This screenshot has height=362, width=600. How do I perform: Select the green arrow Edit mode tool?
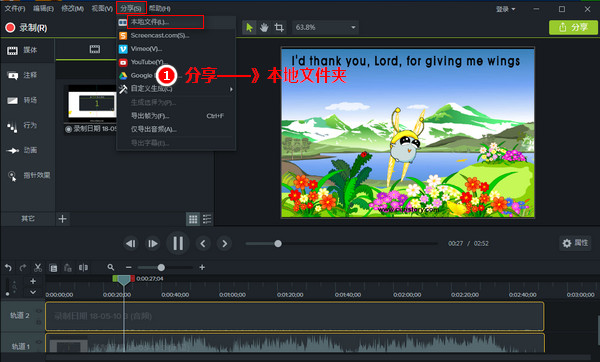tap(249, 28)
